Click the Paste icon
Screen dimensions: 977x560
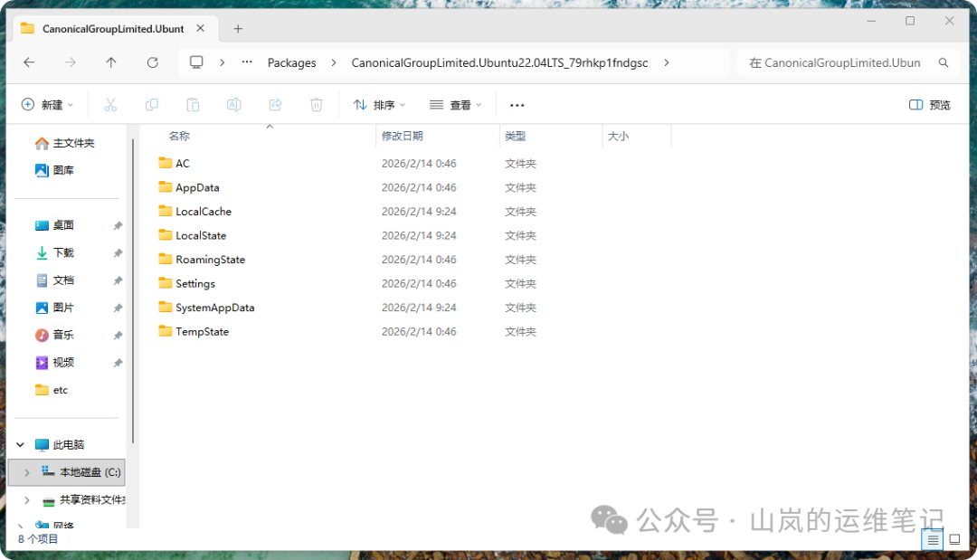coord(193,104)
